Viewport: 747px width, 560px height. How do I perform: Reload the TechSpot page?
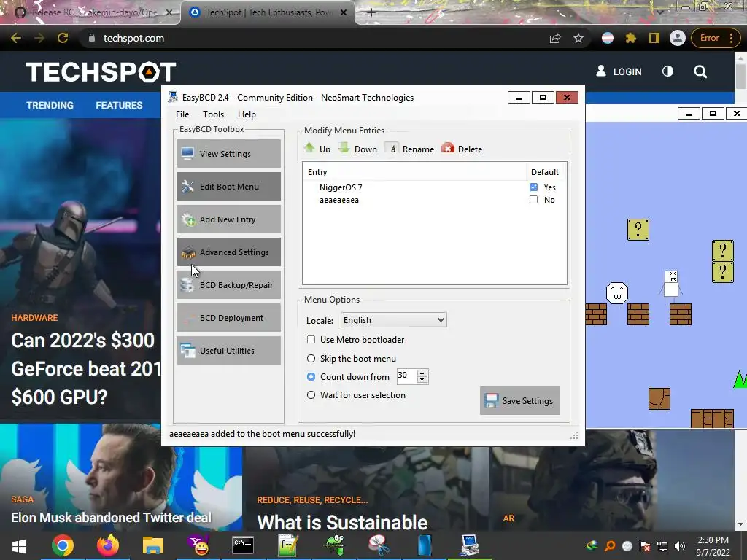[63, 38]
